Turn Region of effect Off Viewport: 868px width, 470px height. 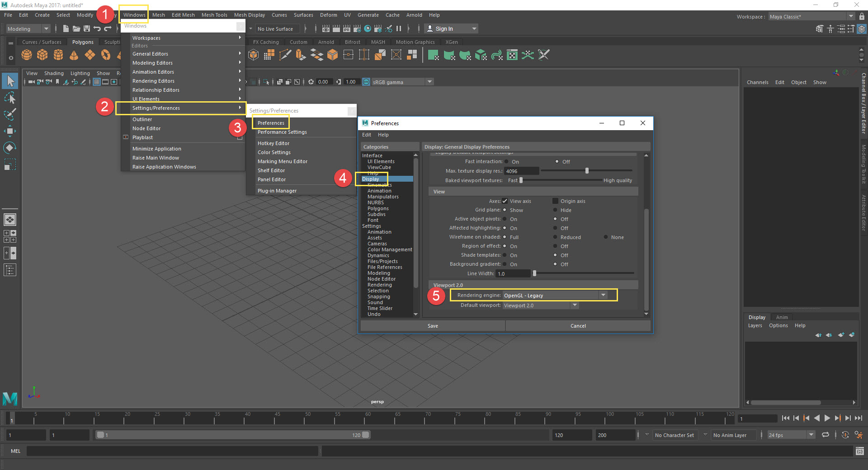[556, 246]
